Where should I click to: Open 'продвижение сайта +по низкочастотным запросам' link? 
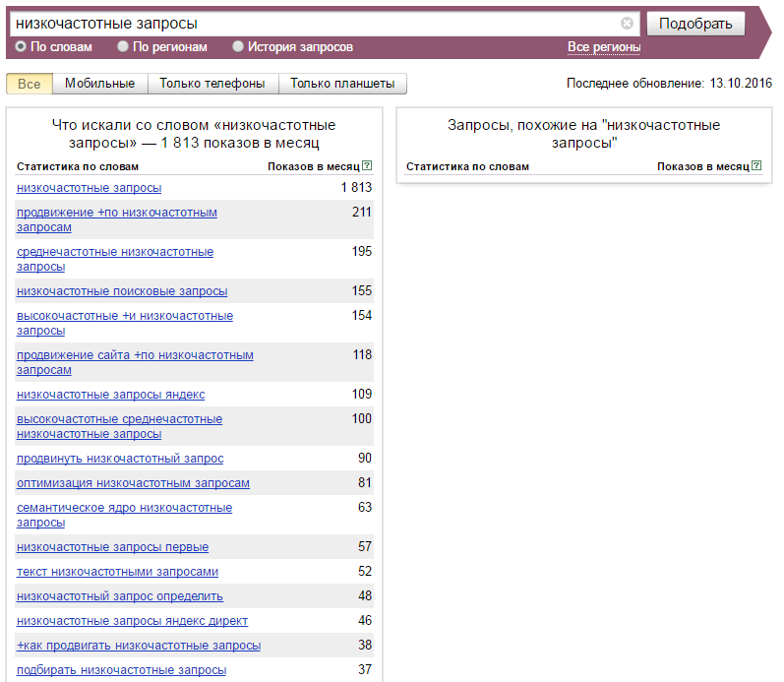(x=135, y=363)
